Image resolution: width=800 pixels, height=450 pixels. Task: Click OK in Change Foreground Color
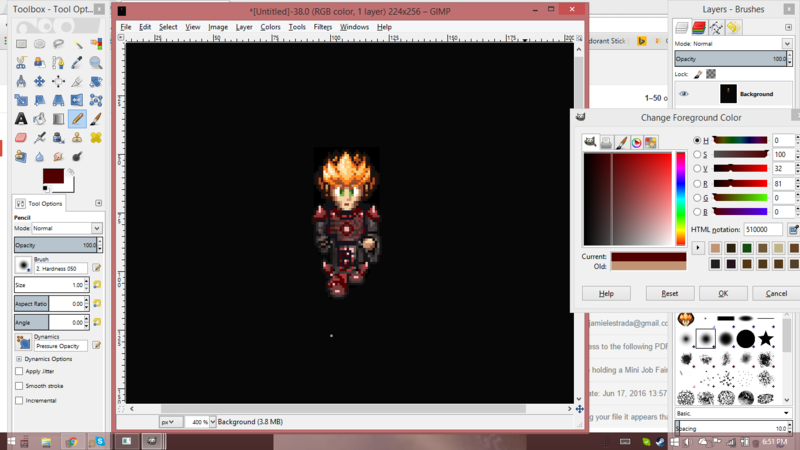click(723, 293)
